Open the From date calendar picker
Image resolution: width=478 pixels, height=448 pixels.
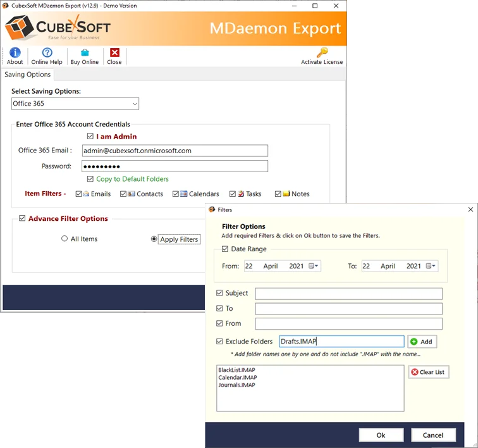(x=314, y=266)
